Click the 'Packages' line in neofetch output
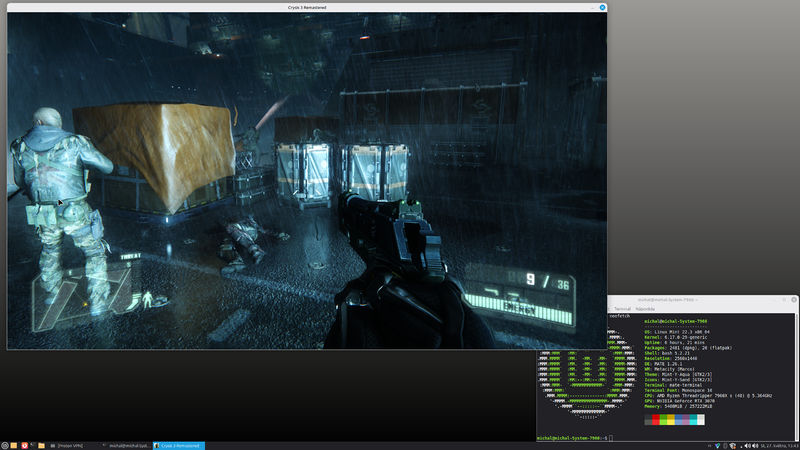The height and width of the screenshot is (450, 800). point(688,347)
